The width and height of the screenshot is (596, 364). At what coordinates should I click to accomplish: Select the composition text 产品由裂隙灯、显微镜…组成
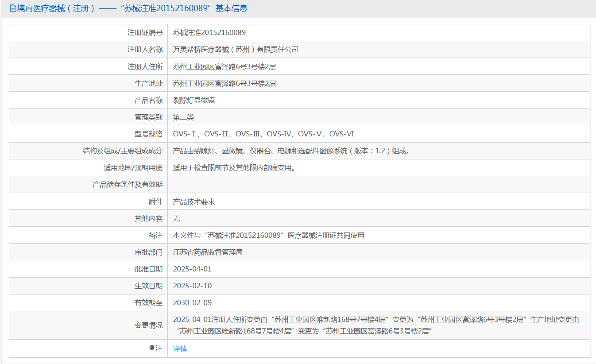pos(292,151)
